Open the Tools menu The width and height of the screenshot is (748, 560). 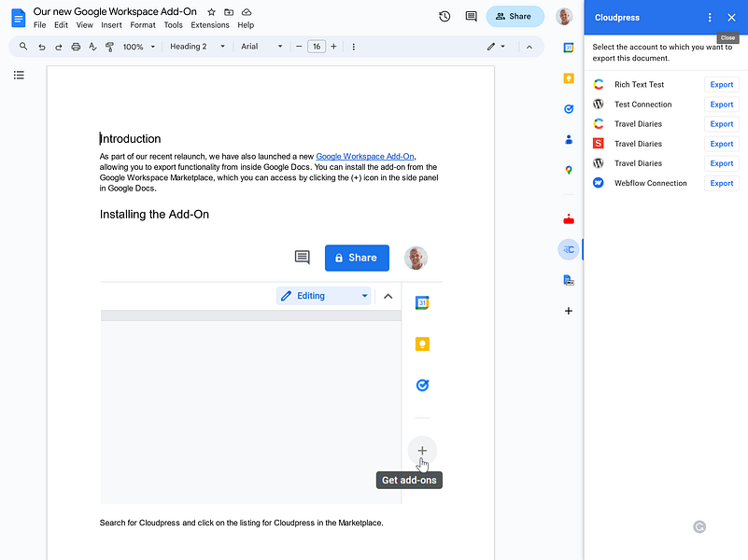point(173,25)
